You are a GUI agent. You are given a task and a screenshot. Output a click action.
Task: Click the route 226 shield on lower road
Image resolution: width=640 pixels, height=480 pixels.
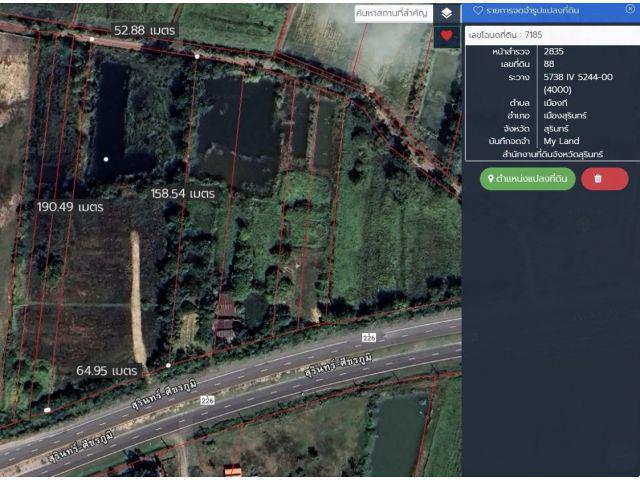208,400
